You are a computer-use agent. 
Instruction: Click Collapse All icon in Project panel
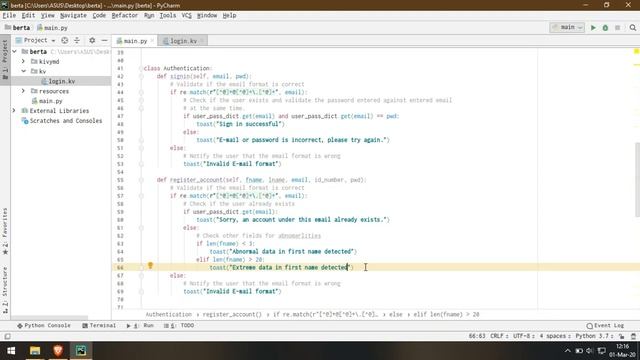(x=77, y=40)
